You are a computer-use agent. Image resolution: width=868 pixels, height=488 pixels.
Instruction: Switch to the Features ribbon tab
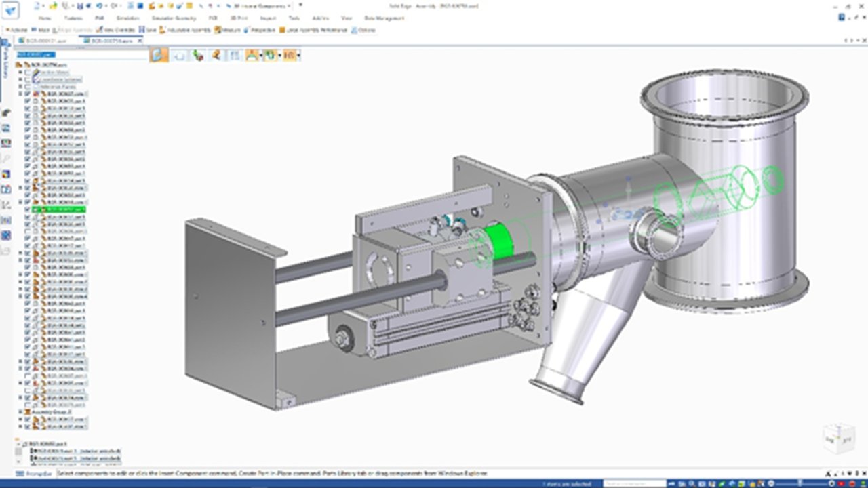[73, 18]
